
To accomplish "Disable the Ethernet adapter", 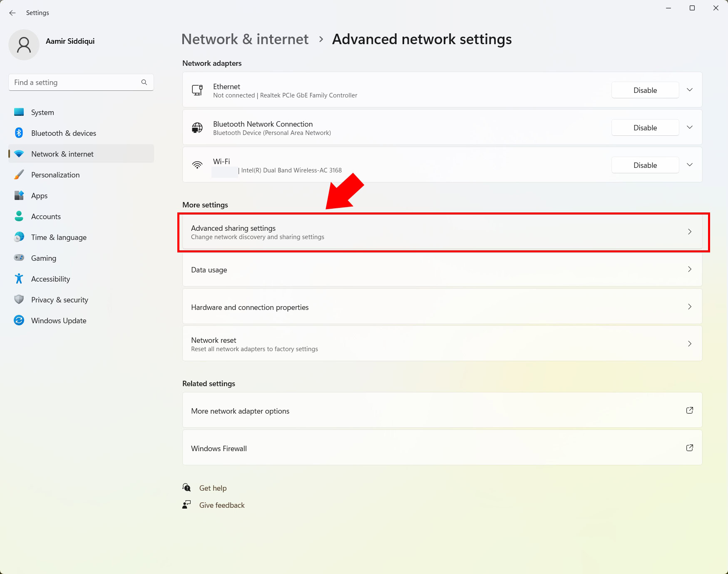I will click(x=645, y=90).
